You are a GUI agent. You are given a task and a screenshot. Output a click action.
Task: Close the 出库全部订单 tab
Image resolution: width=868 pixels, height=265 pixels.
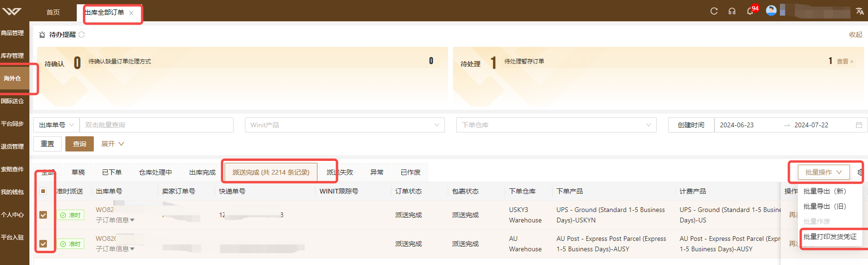[131, 13]
